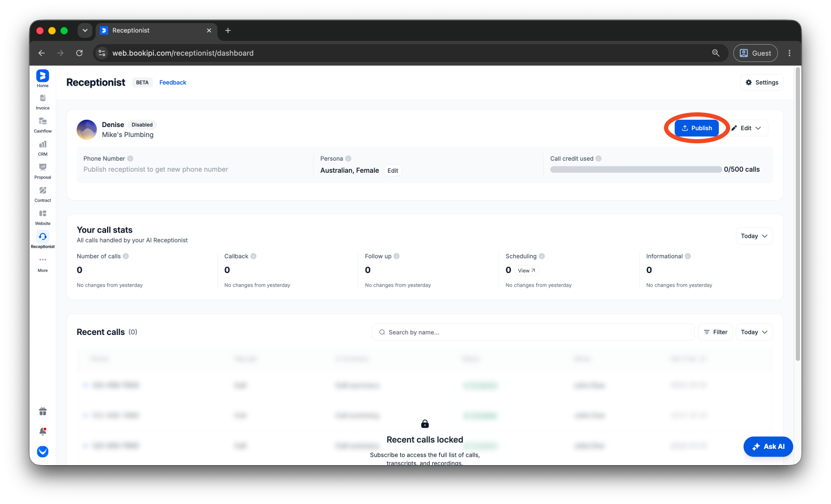The width and height of the screenshot is (831, 504).
Task: Open the blue chevron account icon
Action: (43, 451)
